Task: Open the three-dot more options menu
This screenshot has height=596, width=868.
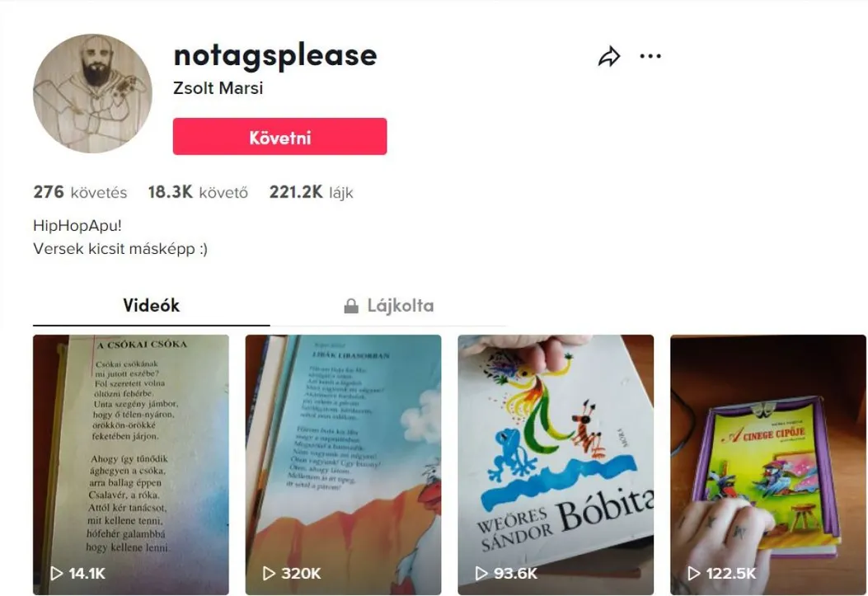Action: coord(650,56)
